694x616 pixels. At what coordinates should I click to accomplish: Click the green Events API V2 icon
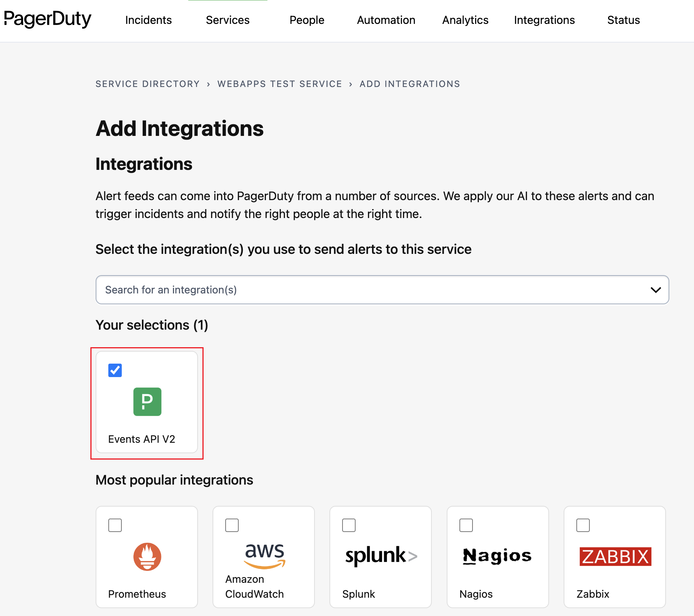pyautogui.click(x=147, y=402)
